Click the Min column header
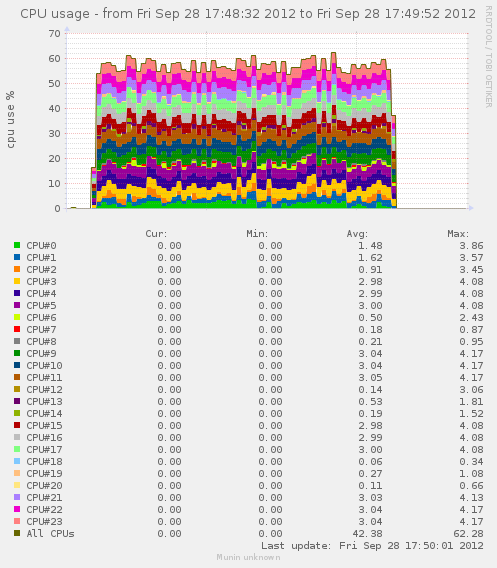This screenshot has width=497, height=568. point(257,234)
